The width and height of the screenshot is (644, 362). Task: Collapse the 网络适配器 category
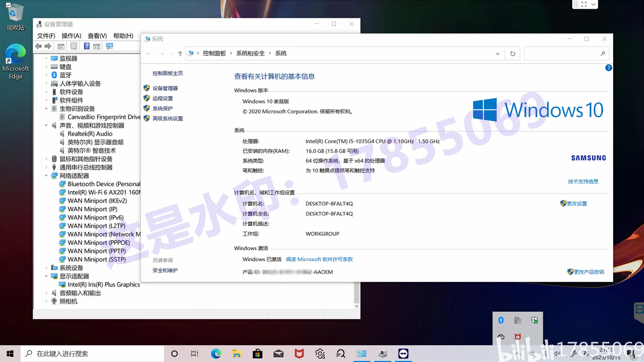pos(46,176)
